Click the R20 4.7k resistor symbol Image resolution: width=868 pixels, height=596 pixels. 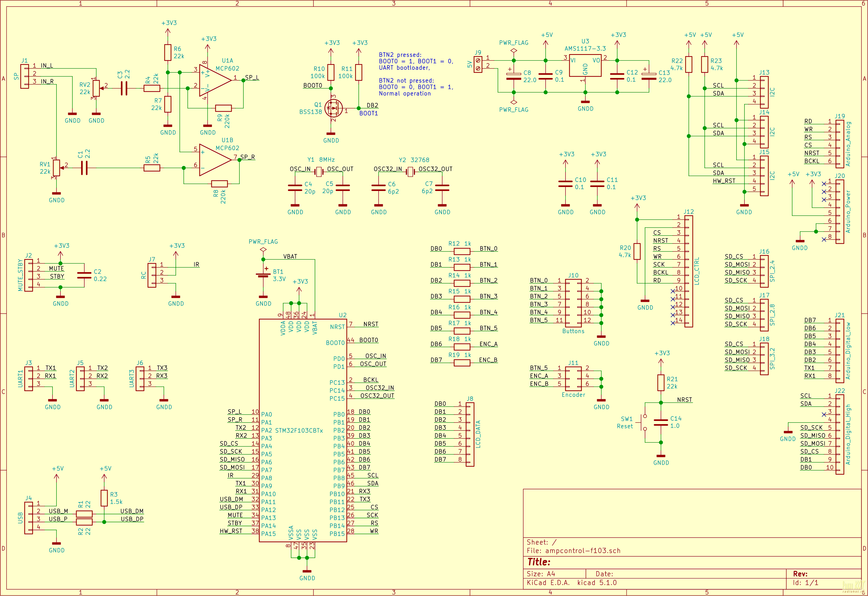coord(637,251)
